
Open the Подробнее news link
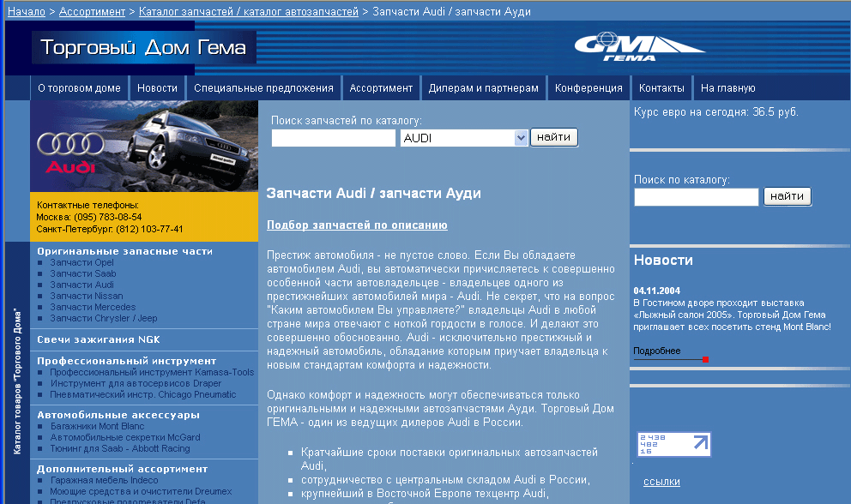click(657, 351)
